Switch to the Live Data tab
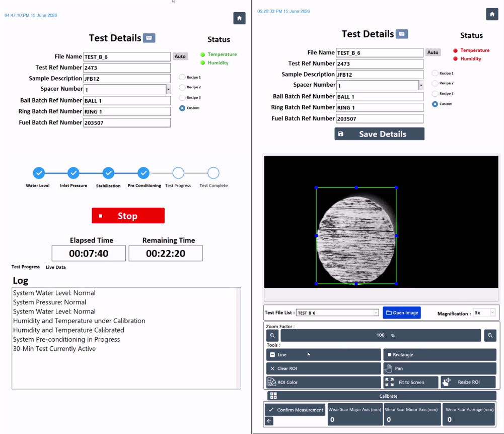The width and height of the screenshot is (504, 434). click(x=55, y=267)
